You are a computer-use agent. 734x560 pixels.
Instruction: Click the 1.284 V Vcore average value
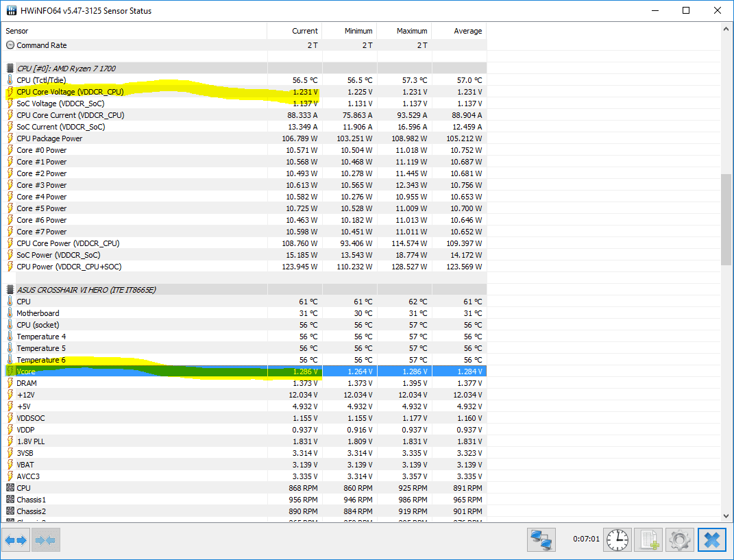469,372
